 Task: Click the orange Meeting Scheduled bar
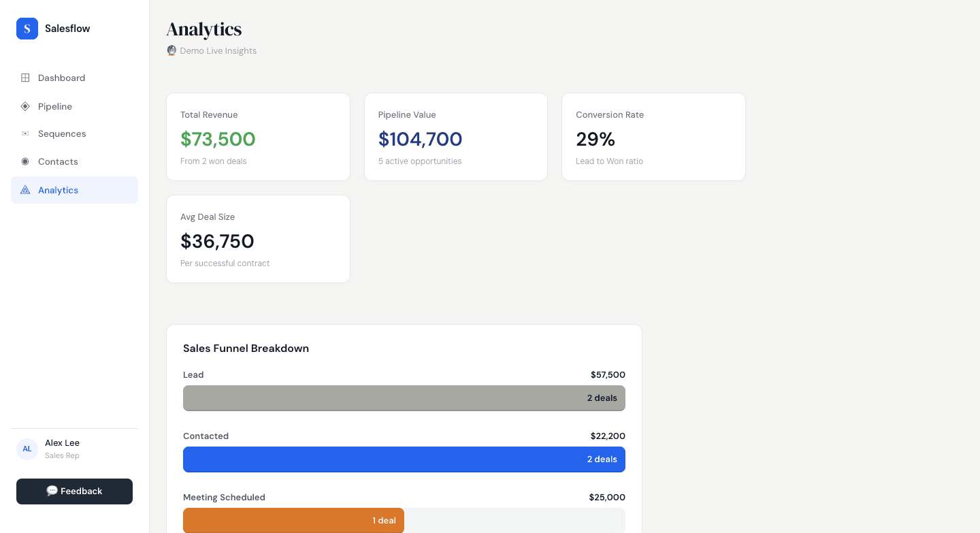pyautogui.click(x=293, y=521)
